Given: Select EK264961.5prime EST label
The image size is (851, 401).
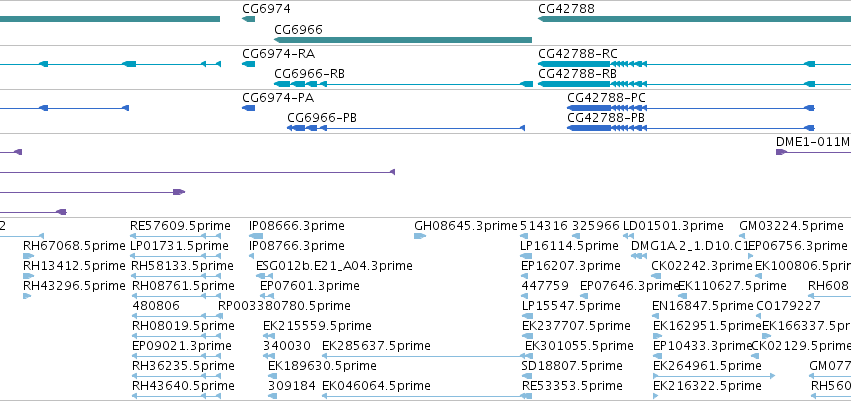Looking at the screenshot, I should [707, 366].
